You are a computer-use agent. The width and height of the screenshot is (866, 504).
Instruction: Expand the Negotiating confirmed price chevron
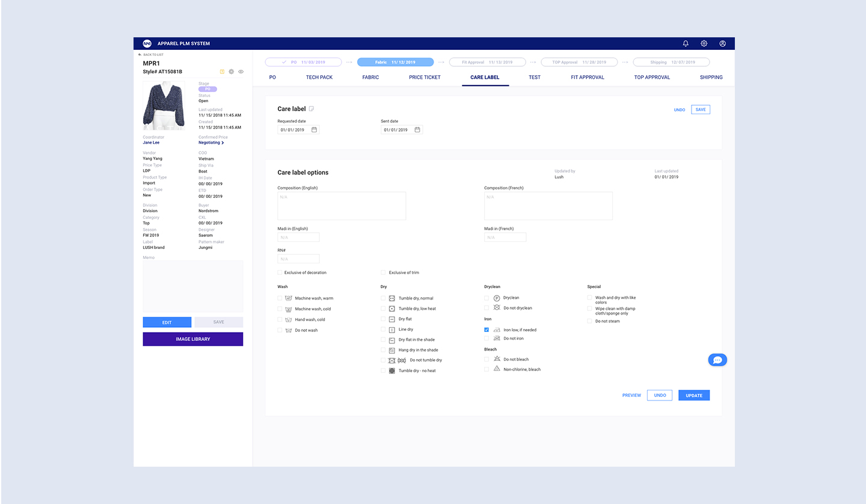223,143
